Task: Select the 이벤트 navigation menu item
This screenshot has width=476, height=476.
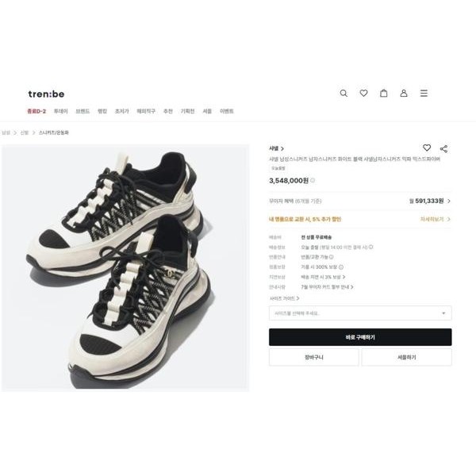Action: click(x=227, y=111)
